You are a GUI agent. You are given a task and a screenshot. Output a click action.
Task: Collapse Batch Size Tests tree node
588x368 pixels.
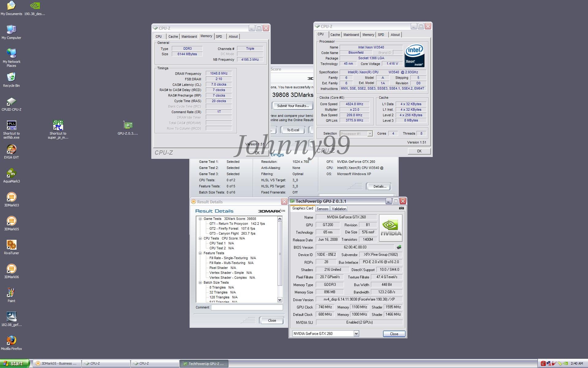tap(200, 283)
